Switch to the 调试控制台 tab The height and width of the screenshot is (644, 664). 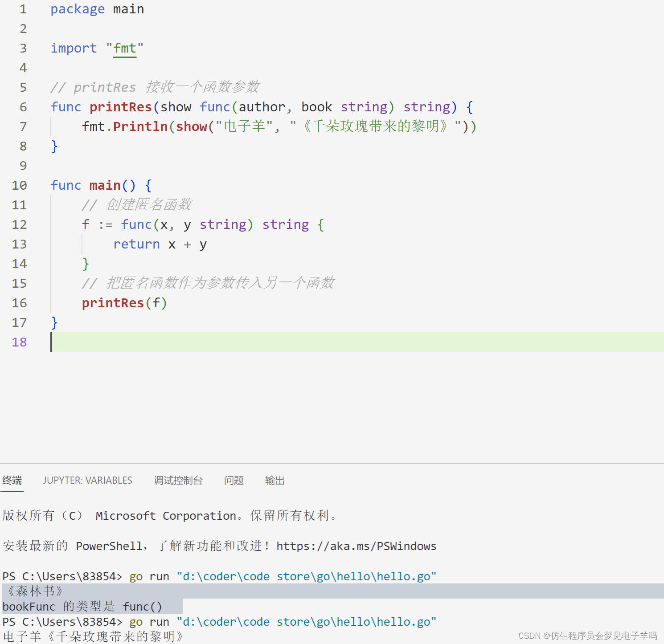(x=178, y=480)
